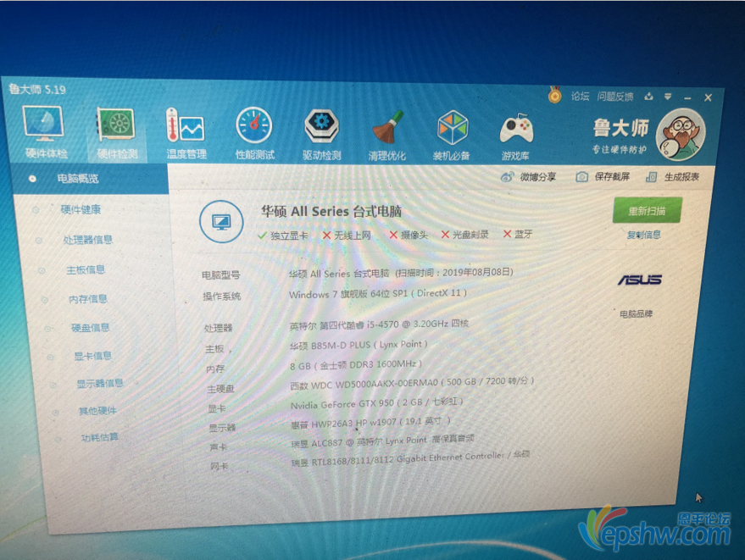Open 驱动检测 driver detection
This screenshot has width=745, height=560.
(322, 135)
